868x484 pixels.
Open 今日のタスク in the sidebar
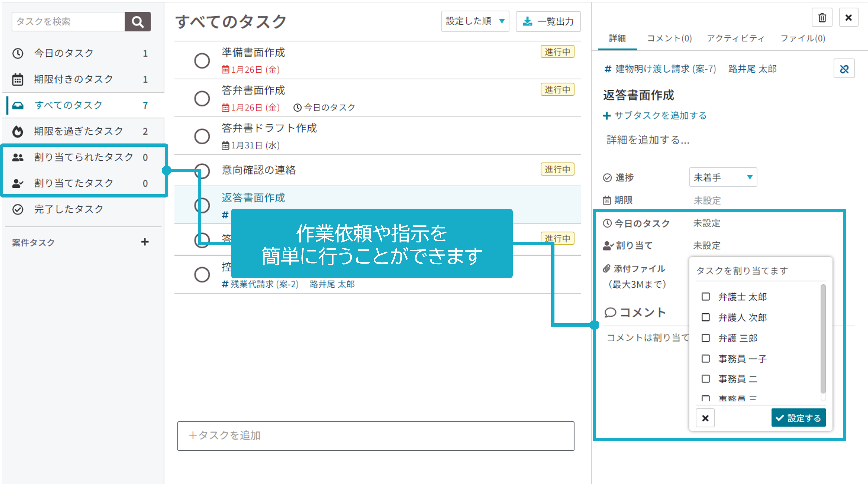click(x=83, y=53)
